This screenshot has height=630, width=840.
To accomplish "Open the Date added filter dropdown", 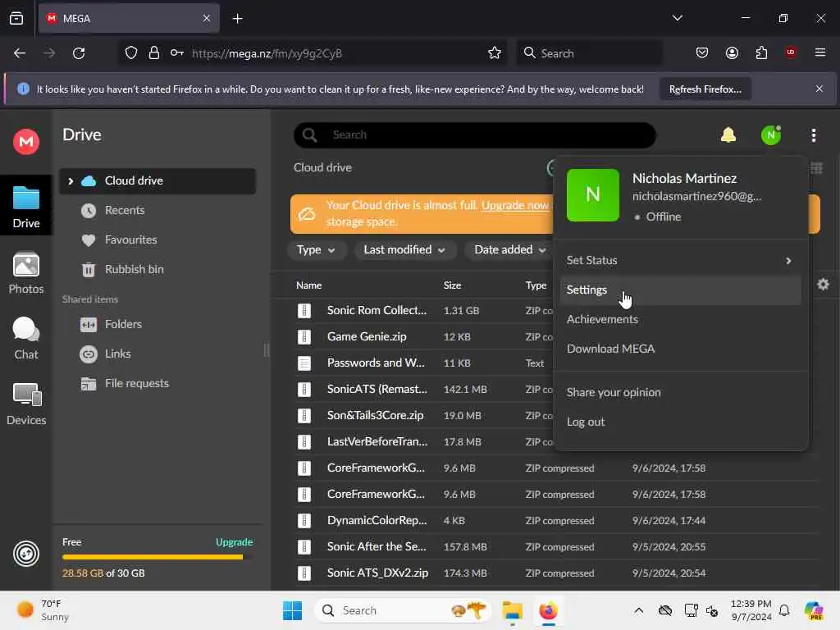I will tap(509, 250).
